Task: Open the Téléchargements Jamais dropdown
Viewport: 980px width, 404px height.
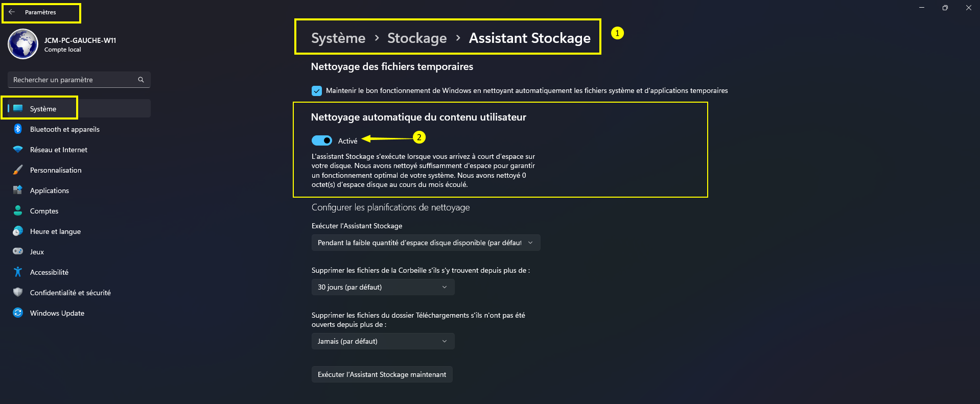Action: [383, 341]
